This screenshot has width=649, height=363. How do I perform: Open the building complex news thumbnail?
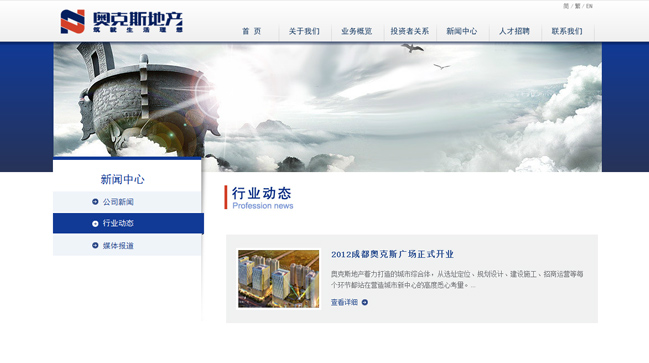279,279
